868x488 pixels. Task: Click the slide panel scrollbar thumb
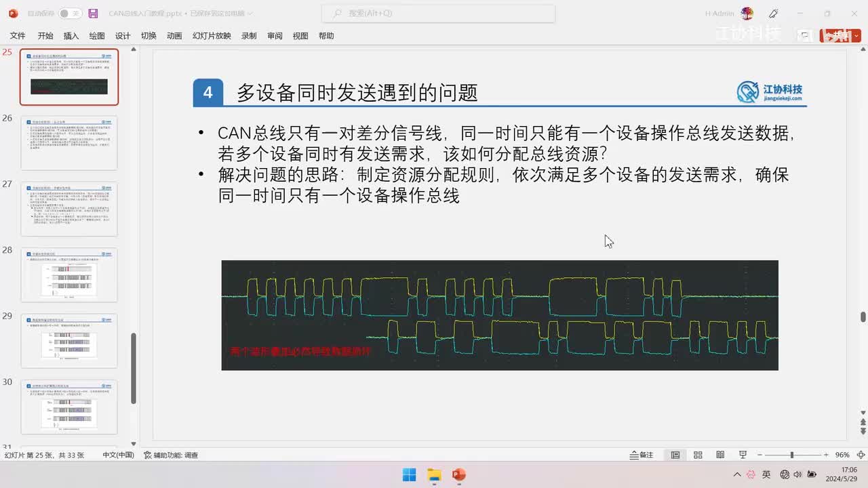(x=134, y=368)
